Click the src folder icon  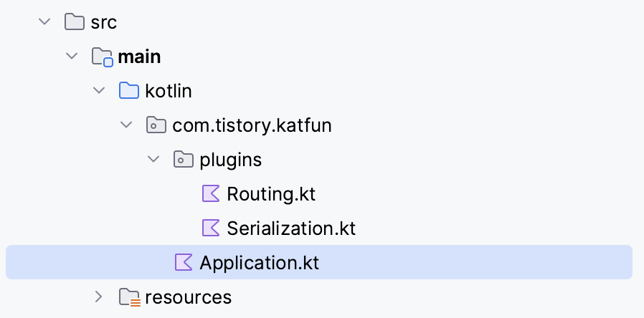(75, 21)
